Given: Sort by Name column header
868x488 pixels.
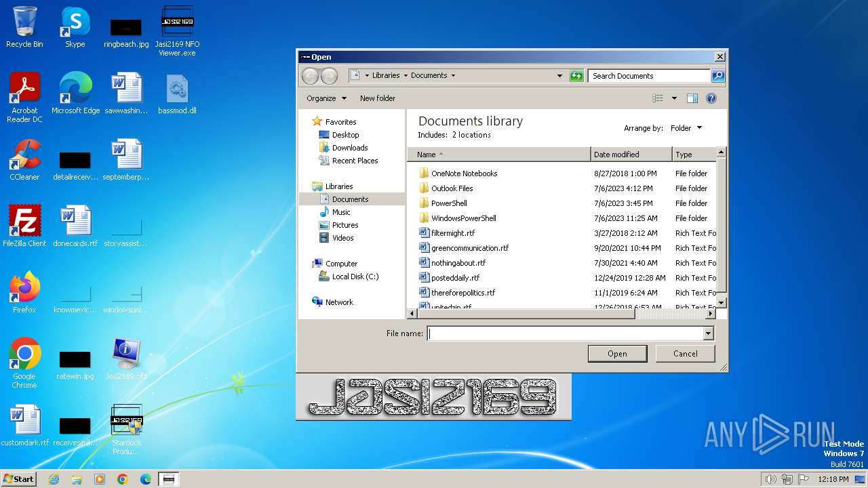Looking at the screenshot, I should click(x=499, y=155).
